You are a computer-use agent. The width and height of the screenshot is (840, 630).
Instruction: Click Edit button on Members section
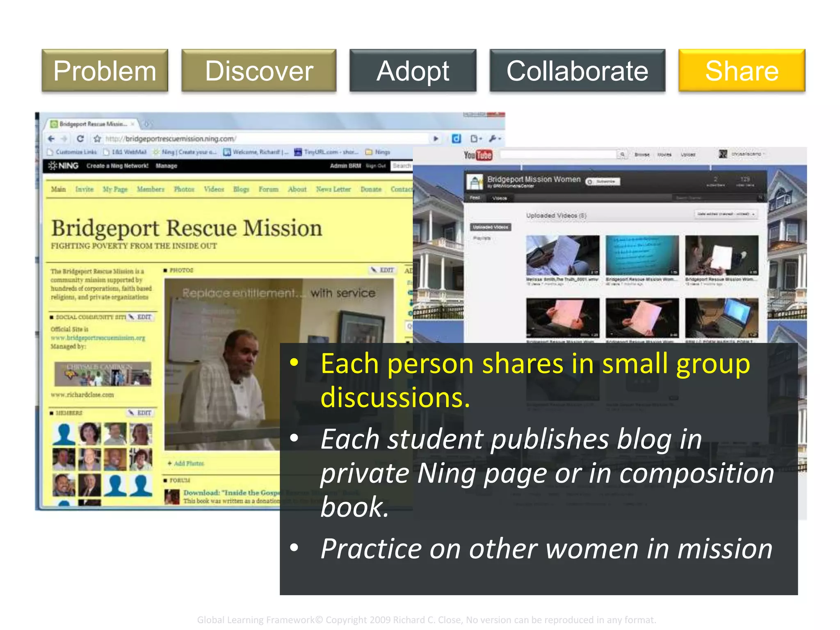pos(140,413)
